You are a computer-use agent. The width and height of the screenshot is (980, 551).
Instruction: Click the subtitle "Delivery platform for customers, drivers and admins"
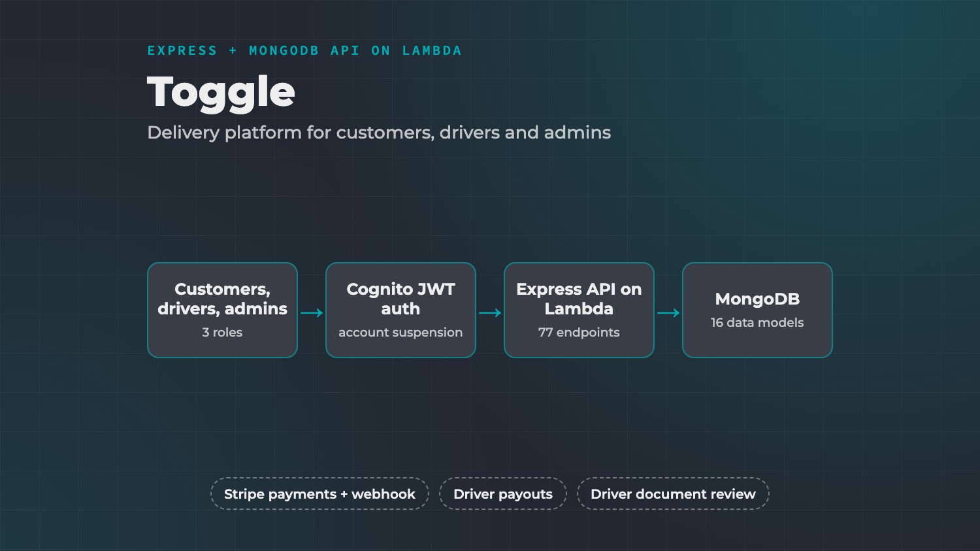[379, 133]
